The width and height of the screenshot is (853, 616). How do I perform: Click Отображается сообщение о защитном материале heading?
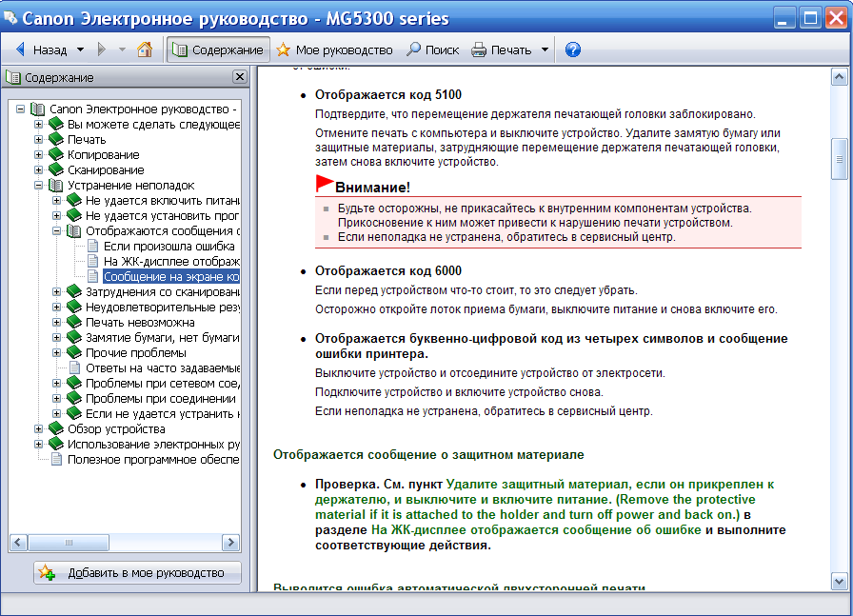click(428, 454)
